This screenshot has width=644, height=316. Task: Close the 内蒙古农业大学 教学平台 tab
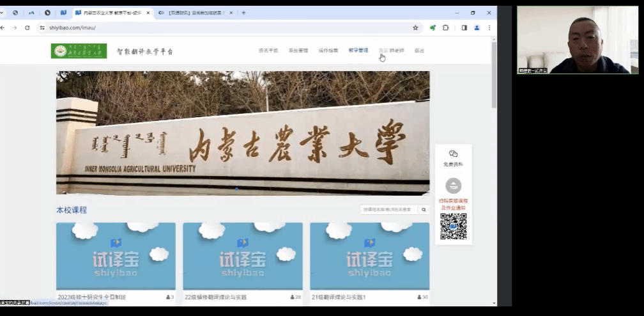[148, 13]
